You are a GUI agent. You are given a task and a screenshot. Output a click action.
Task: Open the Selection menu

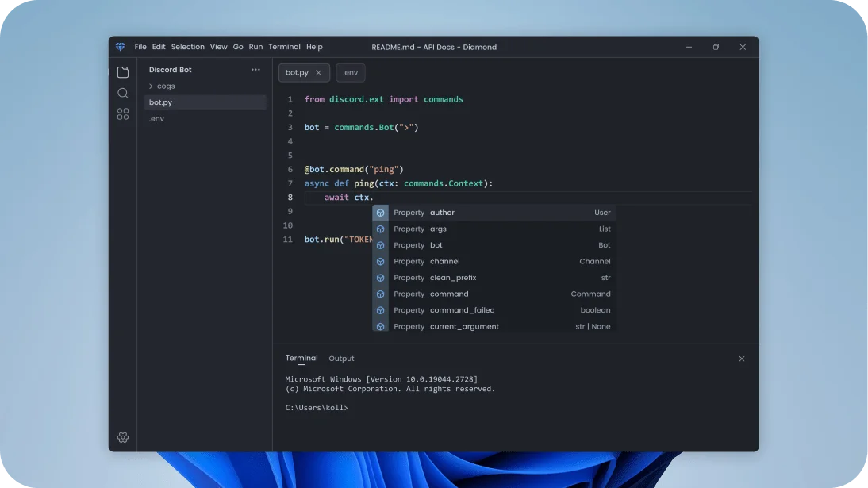[x=187, y=47]
